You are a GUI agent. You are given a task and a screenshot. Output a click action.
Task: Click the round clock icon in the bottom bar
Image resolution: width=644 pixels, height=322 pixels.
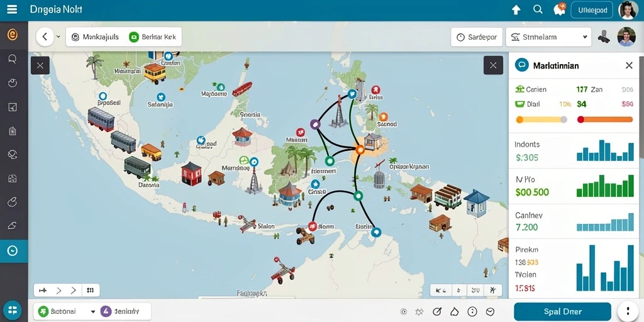click(490, 312)
